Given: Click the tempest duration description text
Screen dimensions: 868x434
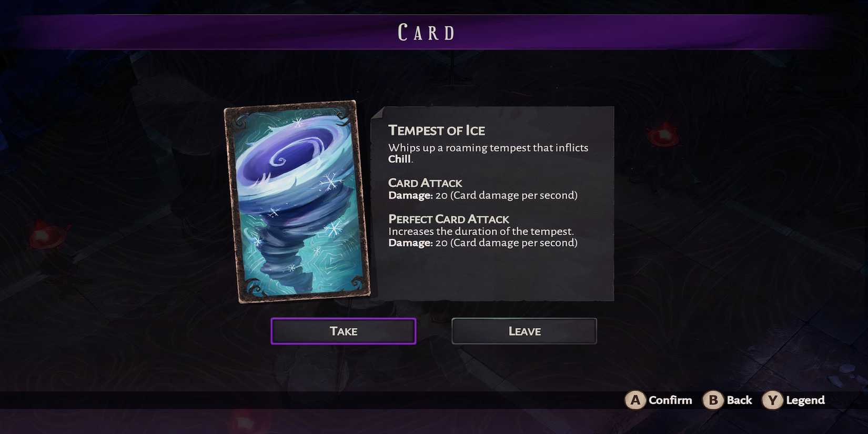Looking at the screenshot, I should [481, 231].
